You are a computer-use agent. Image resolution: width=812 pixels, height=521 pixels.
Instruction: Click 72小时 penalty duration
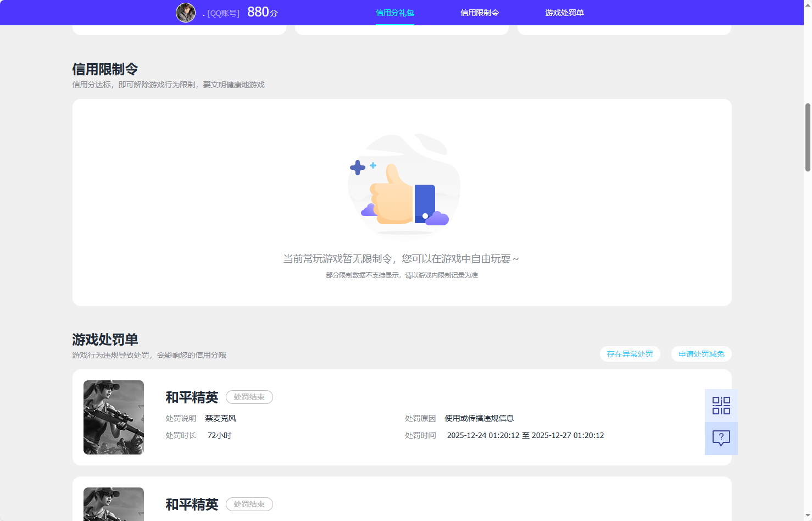point(220,435)
